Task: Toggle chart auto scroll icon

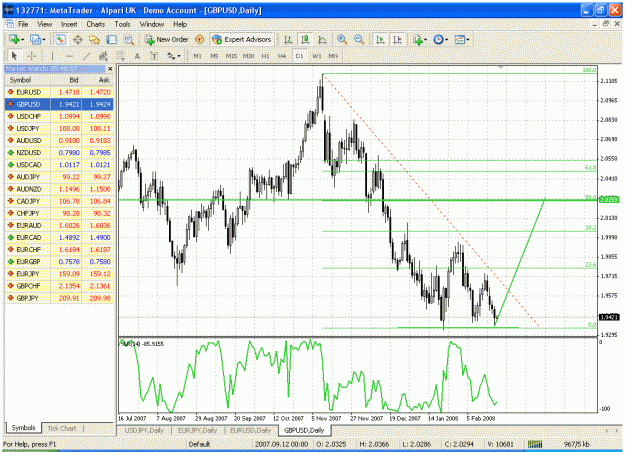Action: pos(380,39)
